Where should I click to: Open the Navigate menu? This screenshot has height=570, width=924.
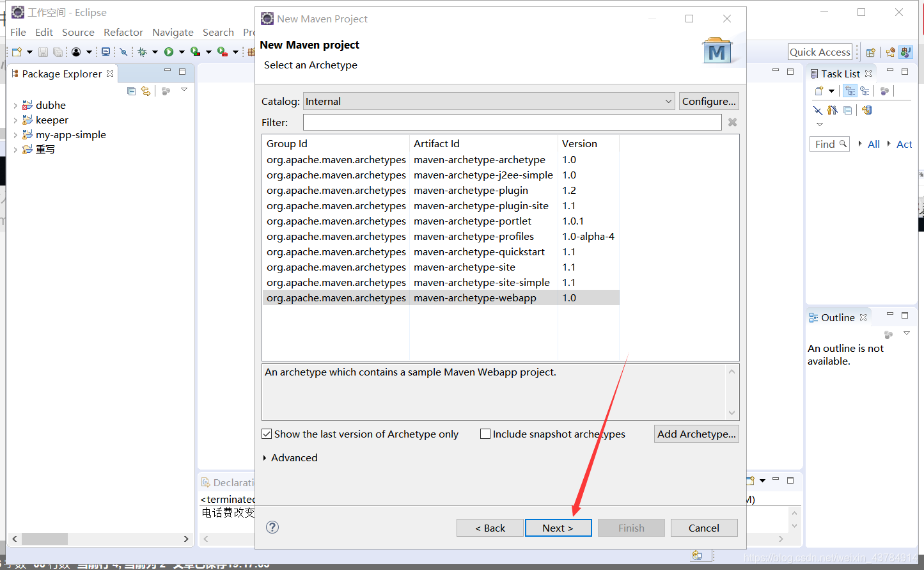tap(173, 32)
